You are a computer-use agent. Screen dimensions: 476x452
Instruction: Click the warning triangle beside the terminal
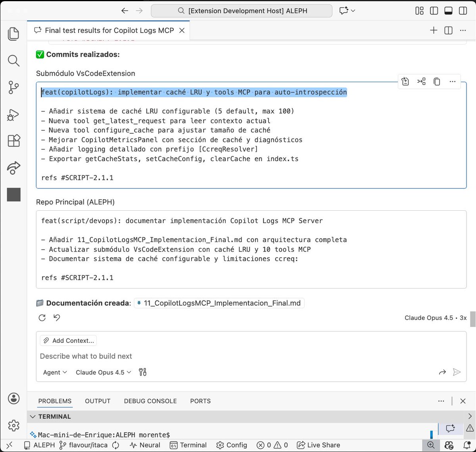coord(470,428)
